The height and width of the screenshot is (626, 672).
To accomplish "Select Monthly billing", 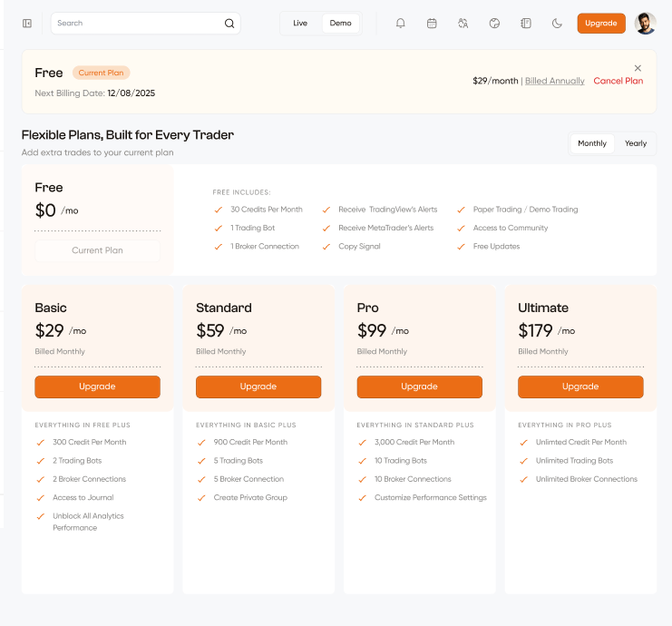I will 592,143.
